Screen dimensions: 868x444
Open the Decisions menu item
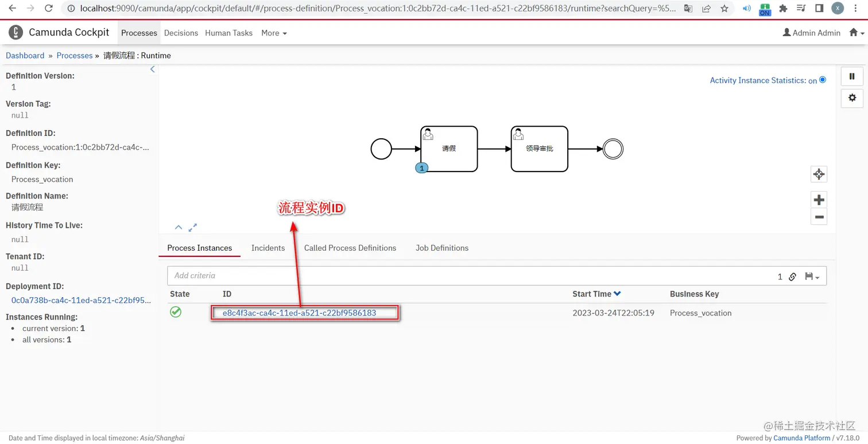point(181,33)
